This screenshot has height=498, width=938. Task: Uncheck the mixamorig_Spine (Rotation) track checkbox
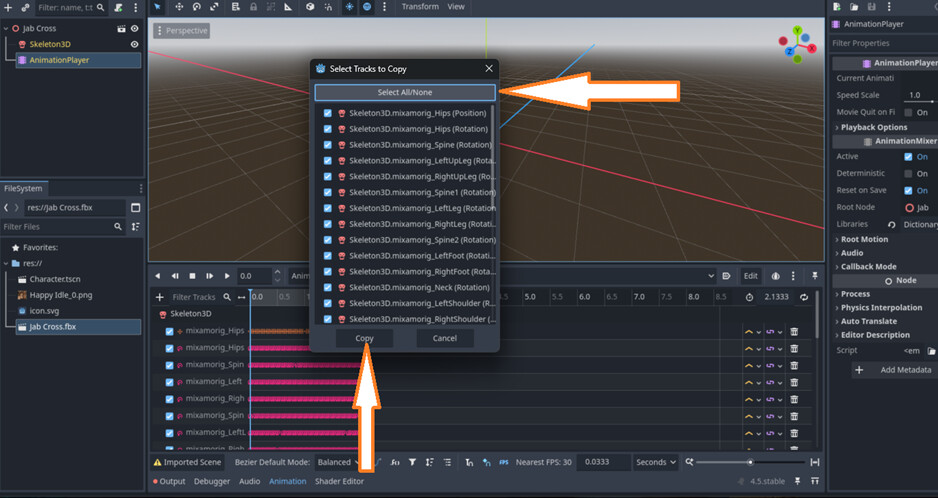[x=328, y=145]
